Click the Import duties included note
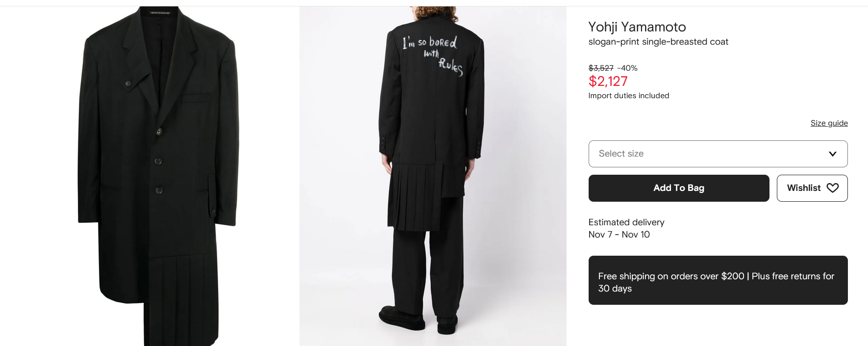Screen dimensions: 868x346 (x=628, y=96)
